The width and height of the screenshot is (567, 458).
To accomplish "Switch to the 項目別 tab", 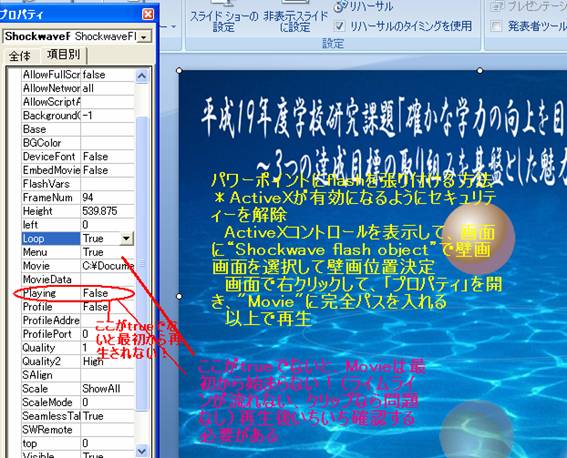I will coord(63,55).
